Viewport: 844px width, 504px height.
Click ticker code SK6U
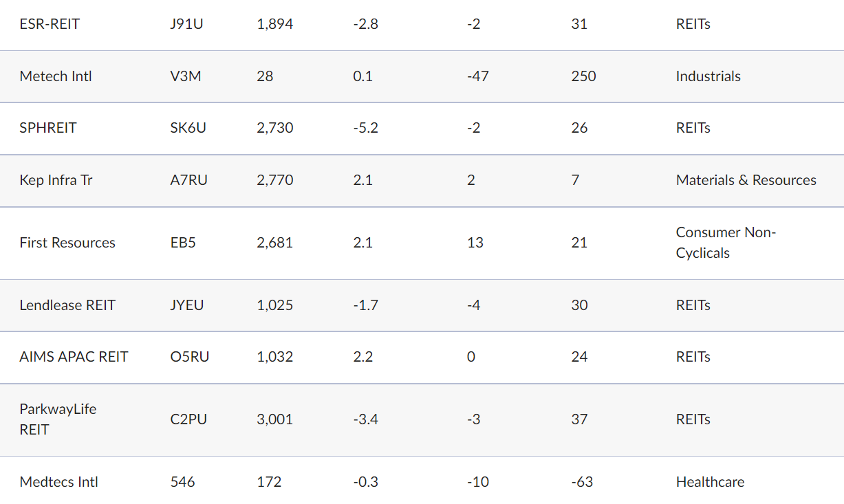tap(188, 128)
